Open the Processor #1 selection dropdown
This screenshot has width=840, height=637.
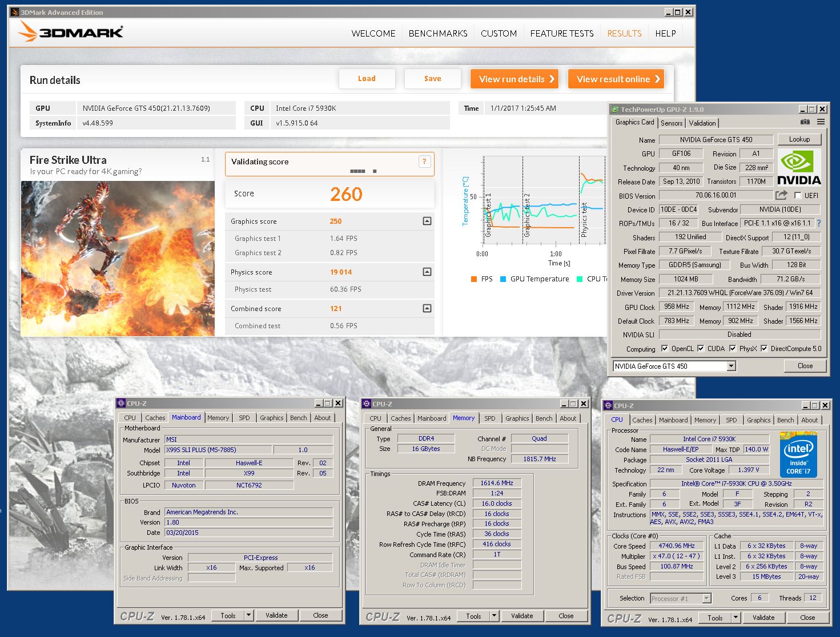coord(706,598)
